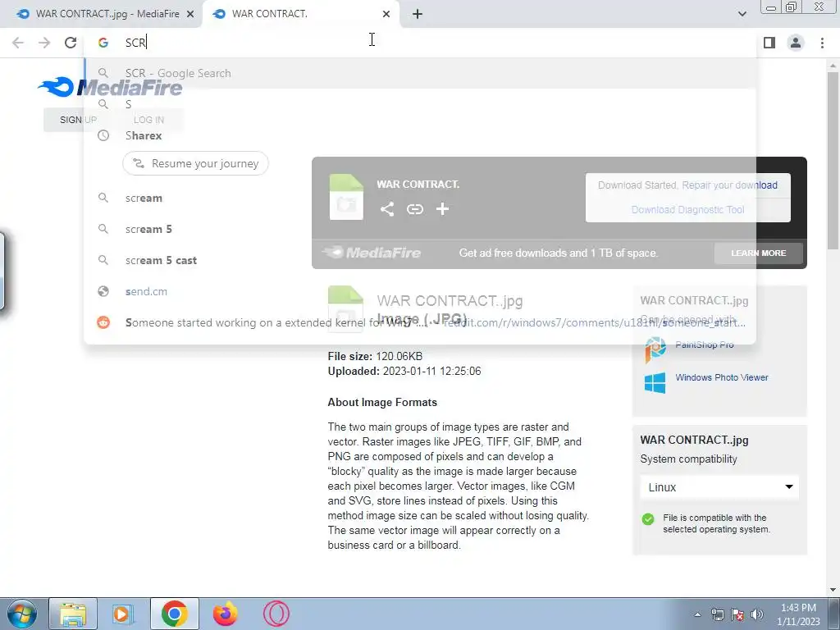Open a new tab with the plus button
The height and width of the screenshot is (630, 840).
pyautogui.click(x=418, y=14)
